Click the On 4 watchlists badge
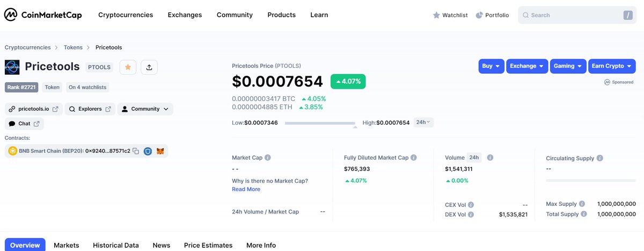 coord(87,87)
